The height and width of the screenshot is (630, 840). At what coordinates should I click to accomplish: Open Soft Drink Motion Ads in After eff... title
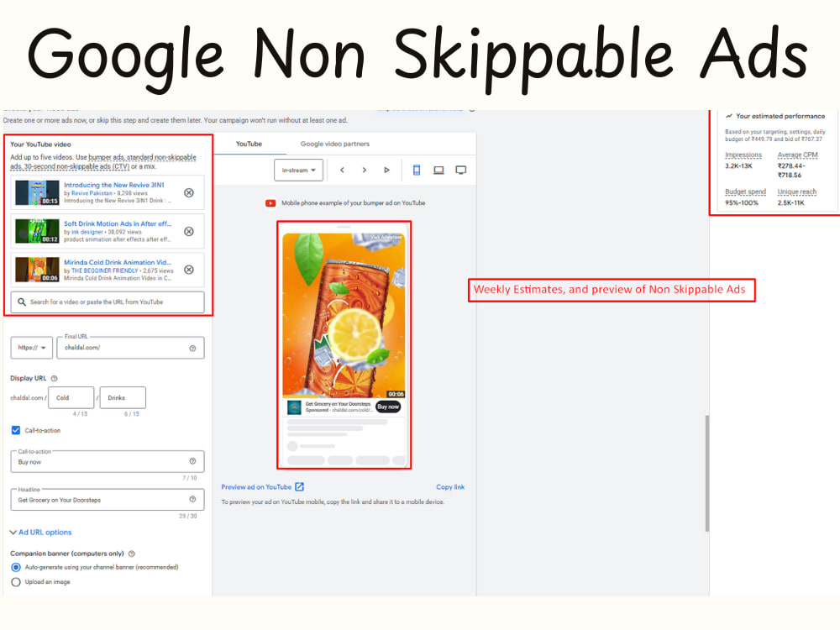[118, 224]
